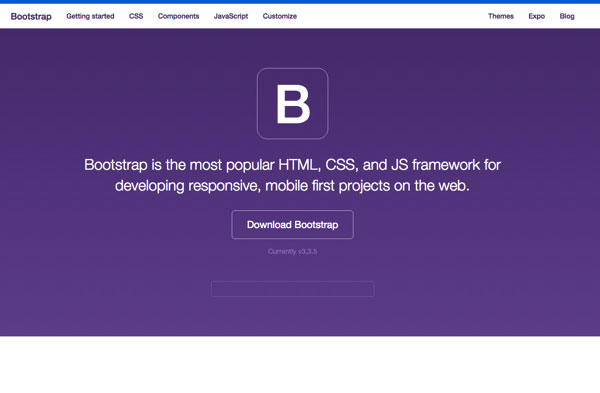Go to the CSS section
Image resolution: width=600 pixels, height=393 pixels.
coord(136,16)
